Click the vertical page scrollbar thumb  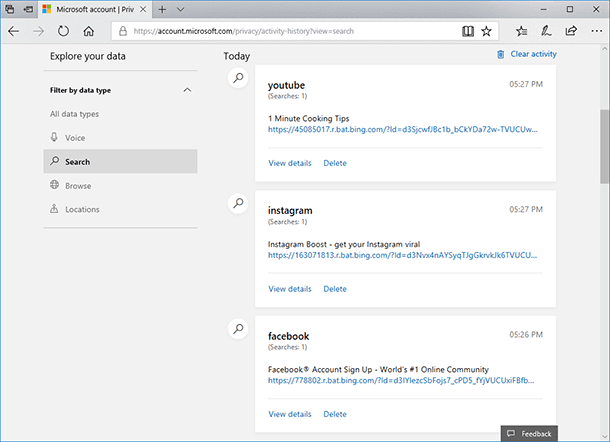605,146
